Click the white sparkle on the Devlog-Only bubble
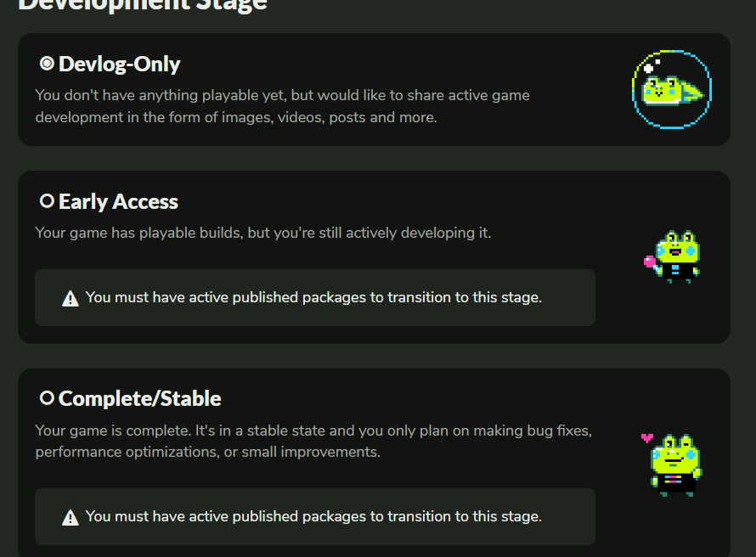The height and width of the screenshot is (557, 756). [650, 67]
